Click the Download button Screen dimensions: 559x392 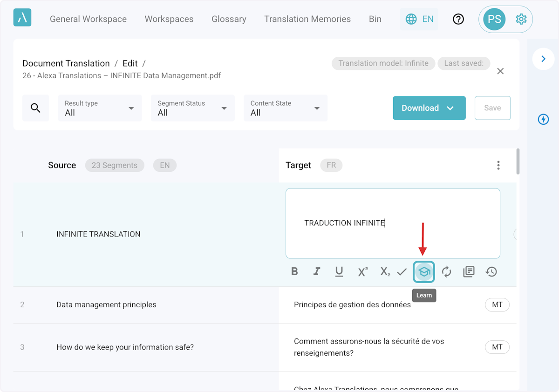[429, 108]
